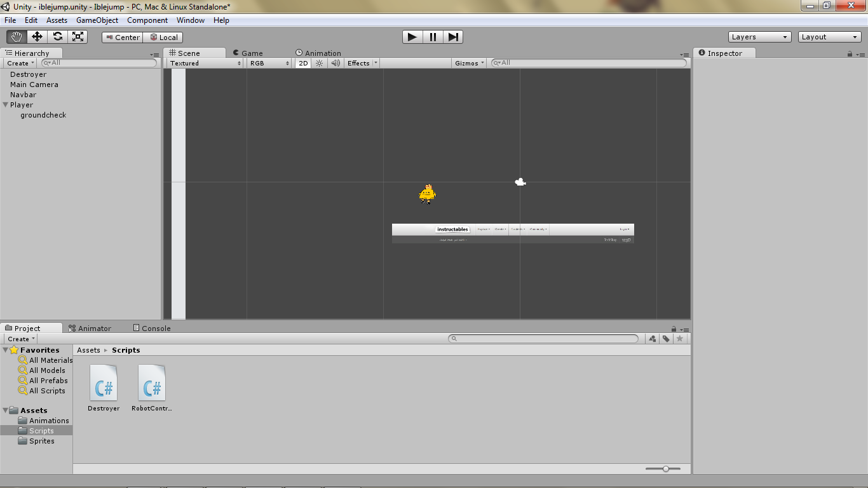This screenshot has height=488, width=868.
Task: Toggle 2D mode in the Scene view
Action: [x=303, y=63]
